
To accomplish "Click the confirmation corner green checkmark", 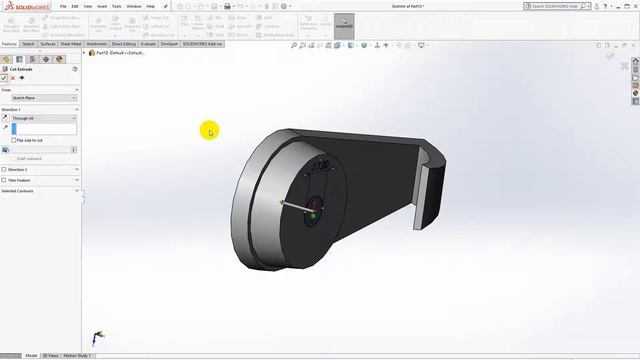I will coord(610,56).
